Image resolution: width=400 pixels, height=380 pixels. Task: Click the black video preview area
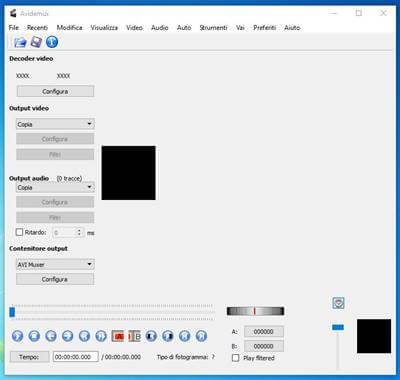129,173
